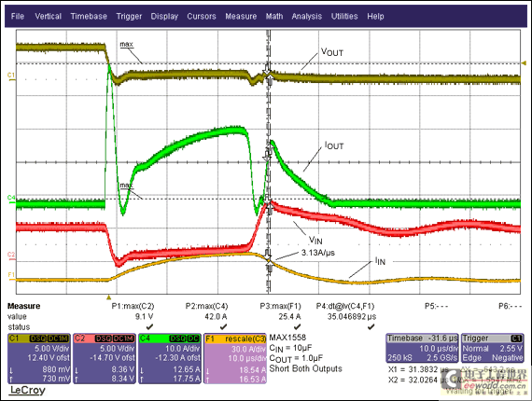This screenshot has width=532, height=401.
Task: Click the status checkmark under P4
Action: [371, 327]
